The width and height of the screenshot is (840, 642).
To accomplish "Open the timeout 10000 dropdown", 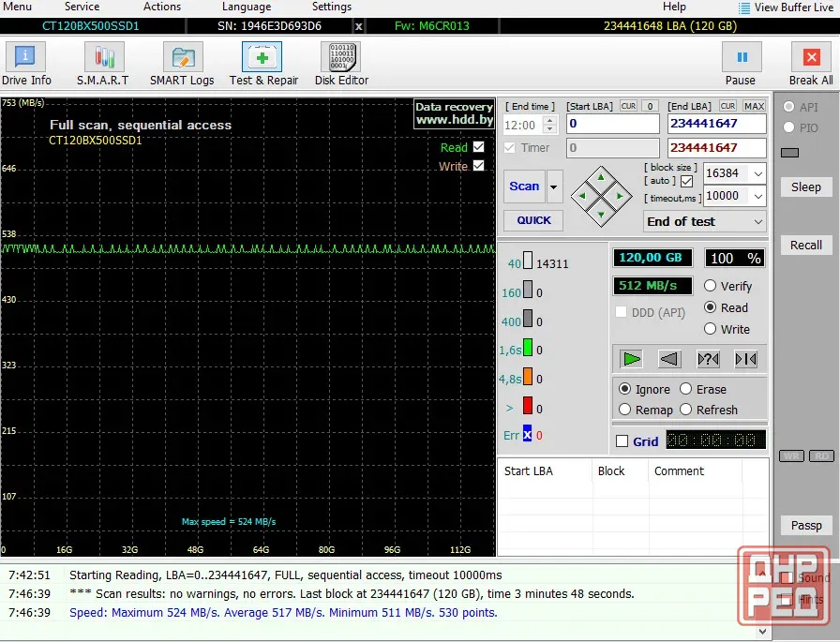I will click(758, 197).
